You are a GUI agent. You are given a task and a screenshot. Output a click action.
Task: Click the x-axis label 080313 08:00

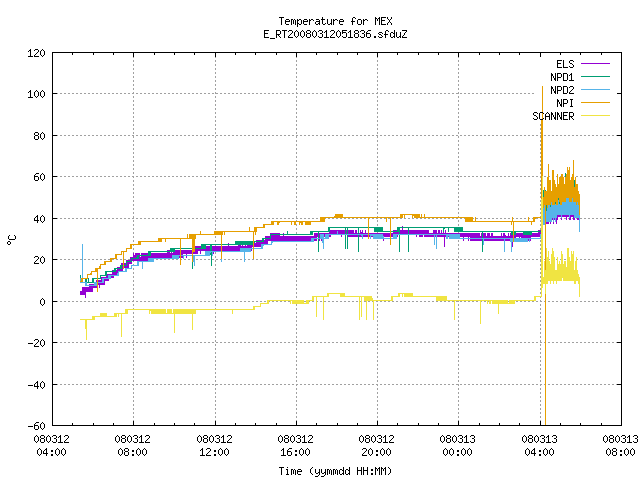pos(620,446)
